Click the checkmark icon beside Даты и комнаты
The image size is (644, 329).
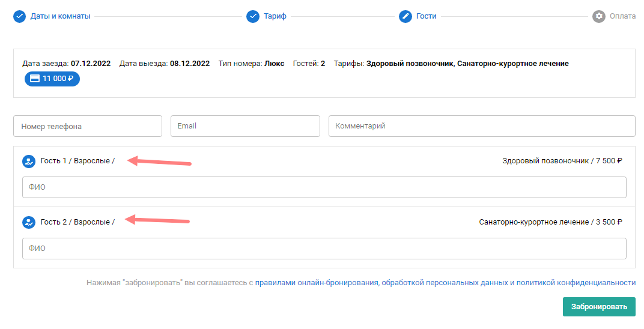20,16
